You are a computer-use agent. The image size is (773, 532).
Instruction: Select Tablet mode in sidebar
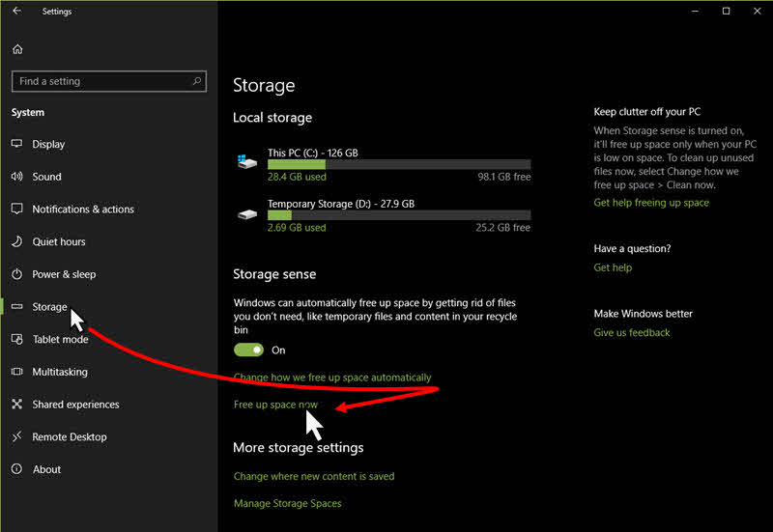60,340
